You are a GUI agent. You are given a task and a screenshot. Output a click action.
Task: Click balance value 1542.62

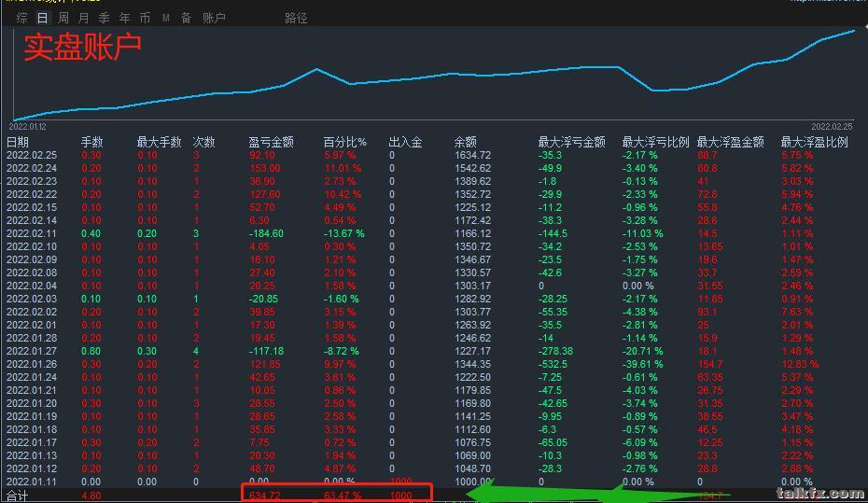pyautogui.click(x=473, y=168)
